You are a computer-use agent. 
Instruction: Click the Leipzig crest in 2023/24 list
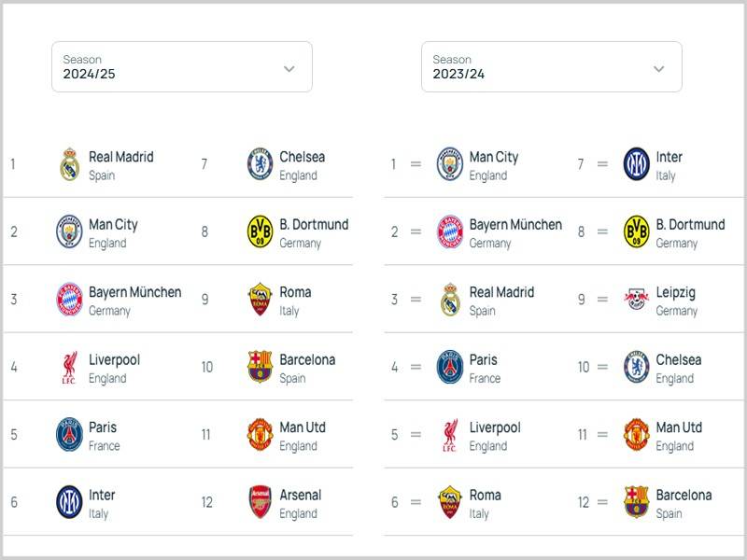tap(636, 300)
